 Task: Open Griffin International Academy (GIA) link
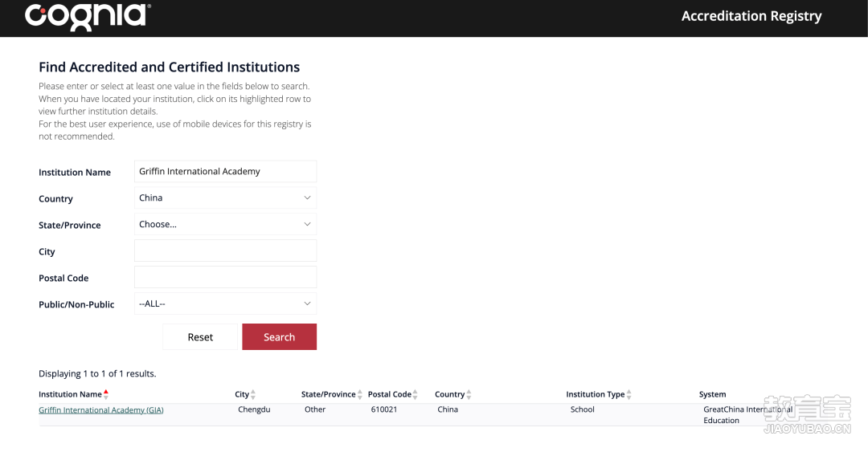pos(101,410)
